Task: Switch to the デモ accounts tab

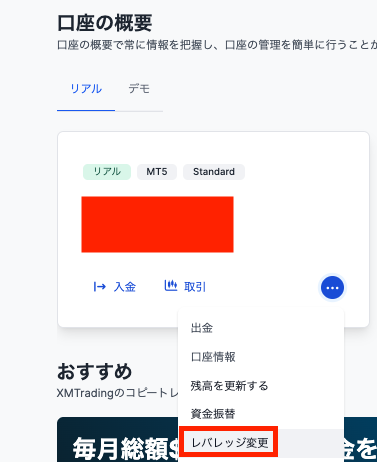Action: (139, 89)
